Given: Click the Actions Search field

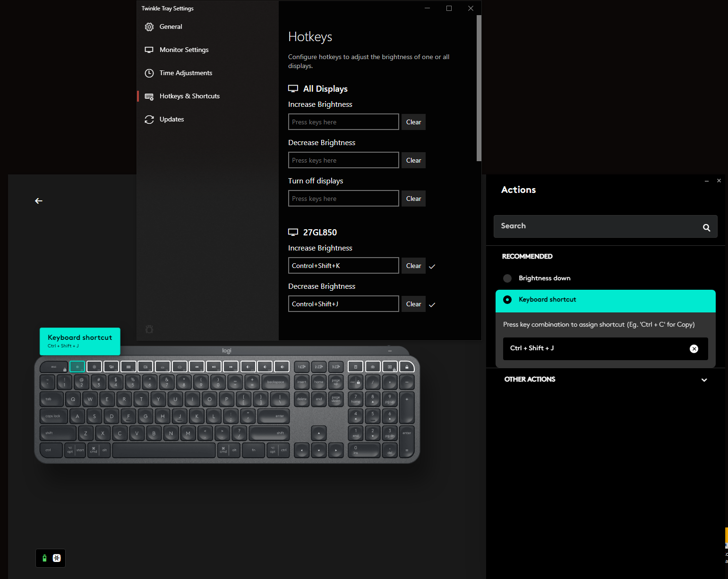Looking at the screenshot, I should 606,226.
